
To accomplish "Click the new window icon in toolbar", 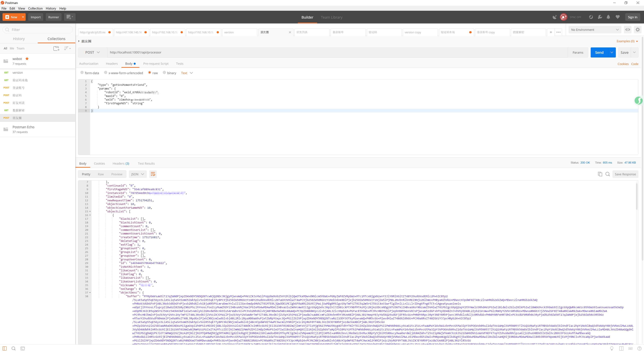I will 69,17.
